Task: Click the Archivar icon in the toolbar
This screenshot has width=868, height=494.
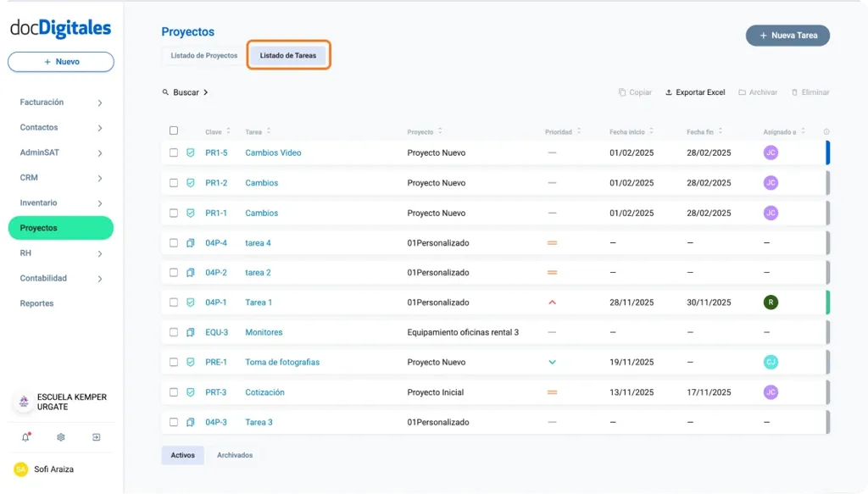Action: [742, 92]
